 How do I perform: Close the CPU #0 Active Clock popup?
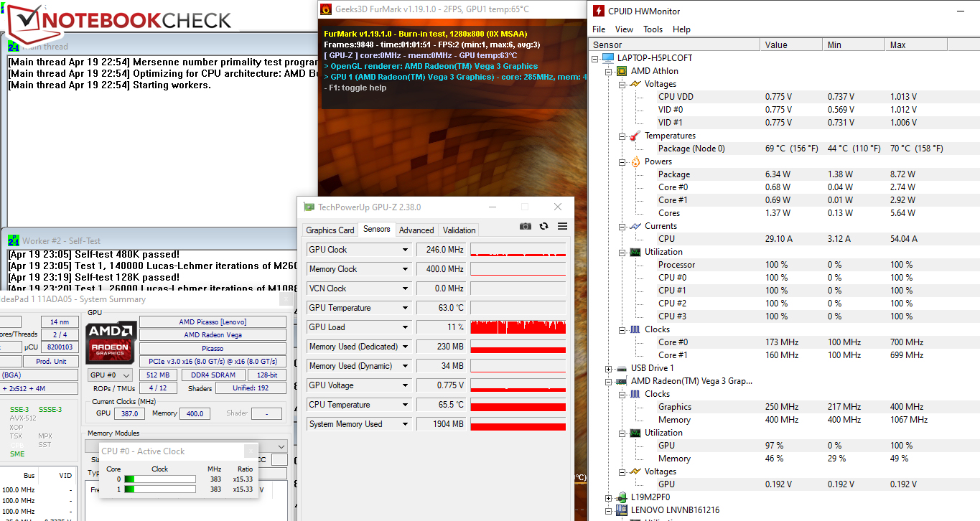click(x=250, y=451)
